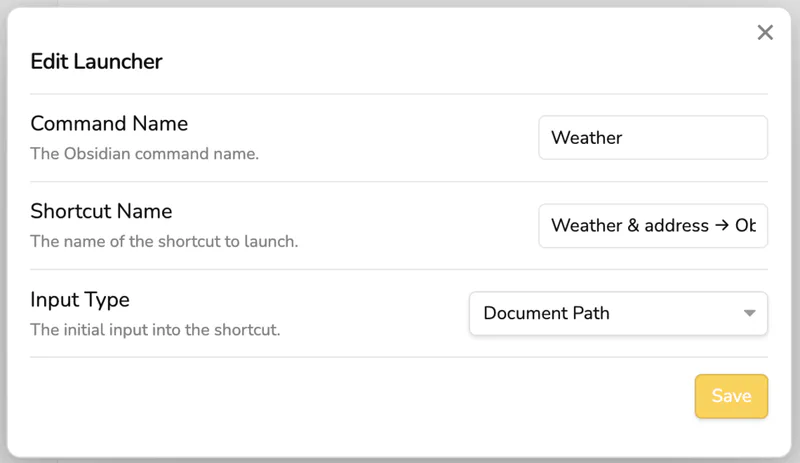Click the "Input Type" setting label
Image resolution: width=800 pixels, height=463 pixels.
tap(80, 300)
